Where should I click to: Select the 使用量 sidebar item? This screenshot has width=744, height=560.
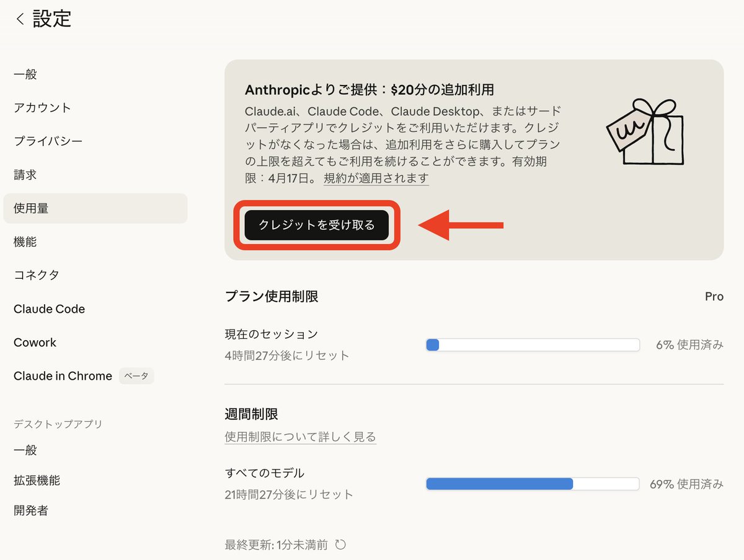[95, 208]
